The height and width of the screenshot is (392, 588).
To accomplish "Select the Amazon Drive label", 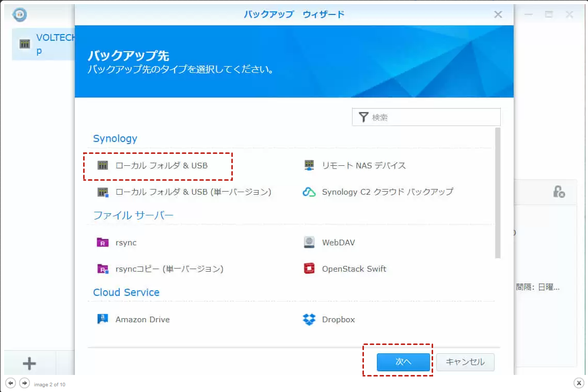I will pyautogui.click(x=142, y=320).
